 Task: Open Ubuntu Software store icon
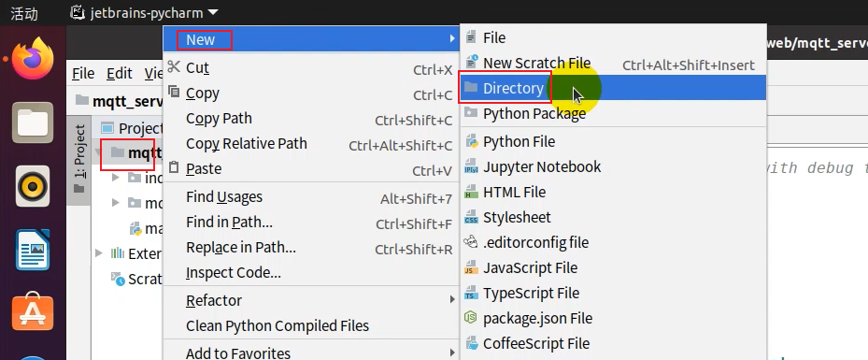pos(33,313)
